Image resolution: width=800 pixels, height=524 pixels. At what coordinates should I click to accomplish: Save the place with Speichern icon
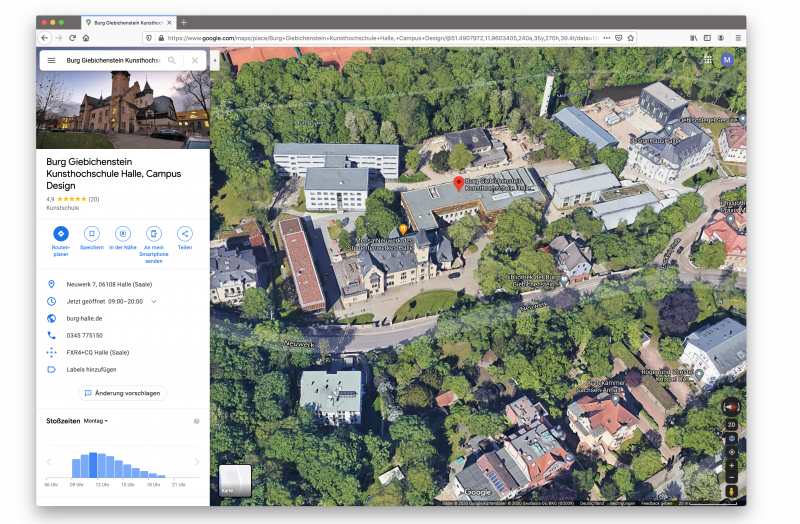[x=91, y=233]
